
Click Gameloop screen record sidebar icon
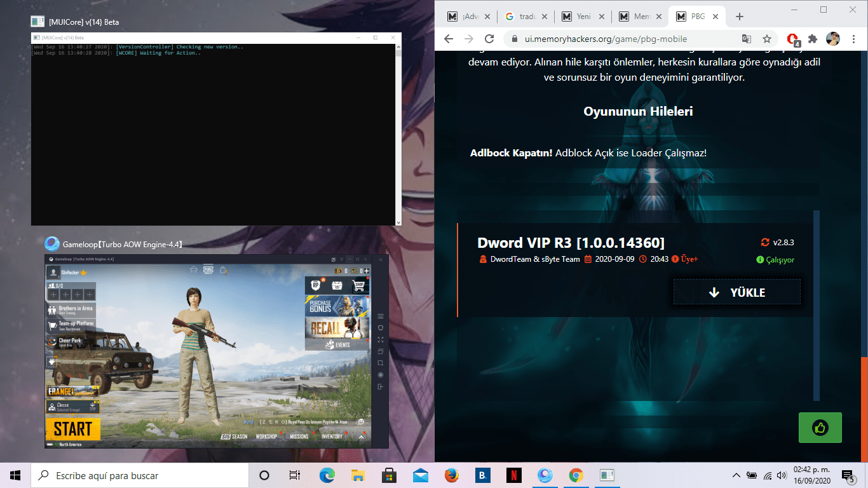(381, 375)
